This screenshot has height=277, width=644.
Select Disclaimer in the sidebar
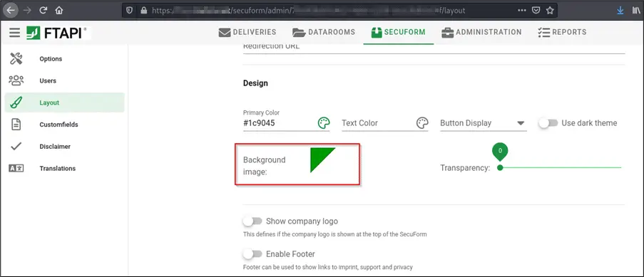click(64, 147)
